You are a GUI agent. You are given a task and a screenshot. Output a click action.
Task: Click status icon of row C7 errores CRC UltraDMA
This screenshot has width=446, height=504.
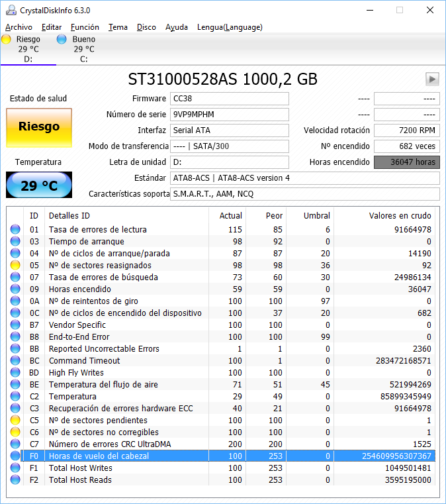pos(15,444)
